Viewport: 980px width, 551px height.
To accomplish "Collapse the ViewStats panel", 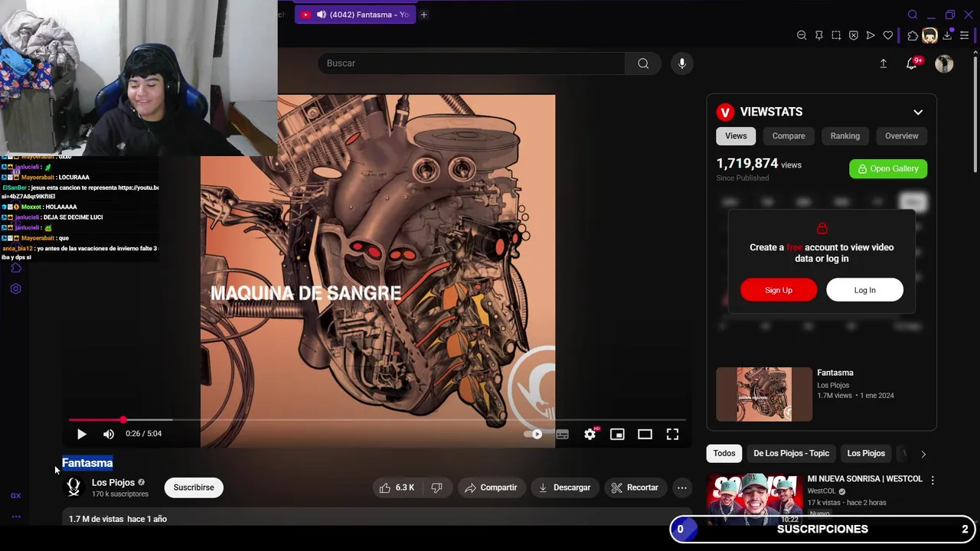I will pyautogui.click(x=918, y=112).
